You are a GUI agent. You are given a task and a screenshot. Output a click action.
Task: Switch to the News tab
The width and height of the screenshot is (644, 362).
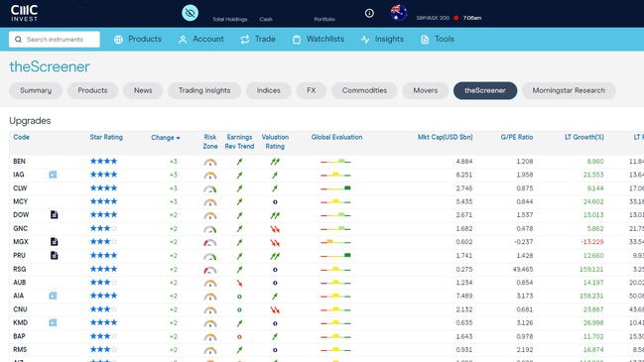pyautogui.click(x=143, y=90)
